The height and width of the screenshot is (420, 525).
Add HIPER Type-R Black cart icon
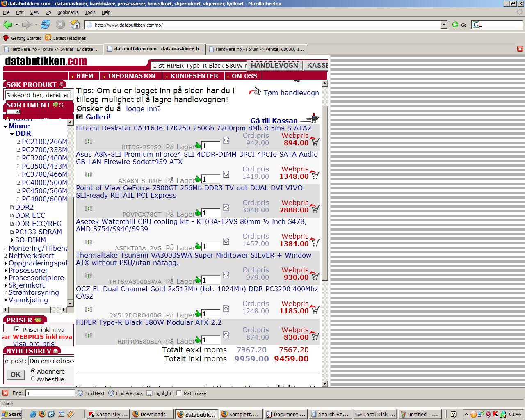pos(314,336)
